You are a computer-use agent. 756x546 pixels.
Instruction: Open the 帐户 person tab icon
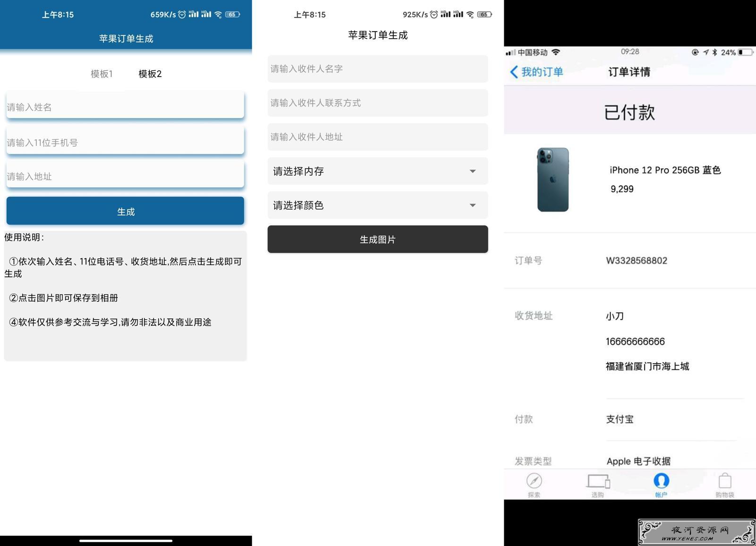661,481
